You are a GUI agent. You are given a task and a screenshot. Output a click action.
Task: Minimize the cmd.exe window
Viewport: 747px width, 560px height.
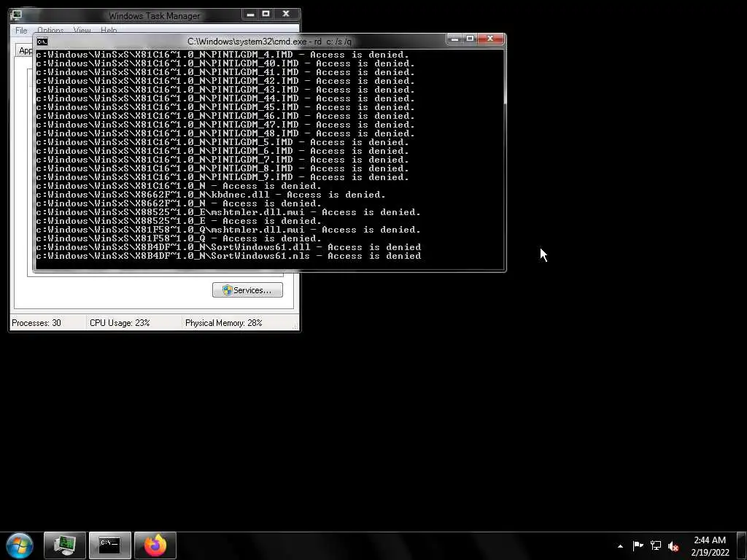coord(454,39)
